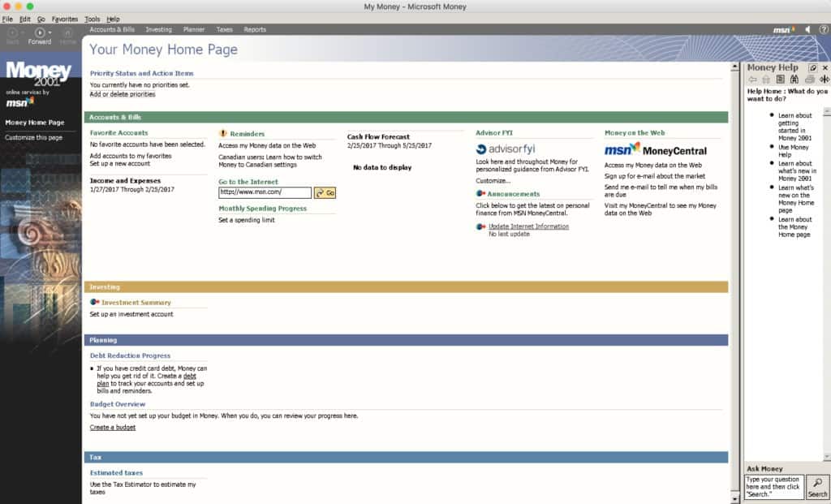Open the Taxes section in the navigation bar

coord(224,29)
